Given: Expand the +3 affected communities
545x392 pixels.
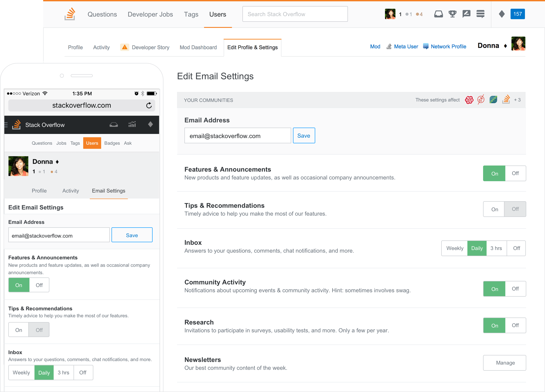Looking at the screenshot, I should (x=517, y=100).
